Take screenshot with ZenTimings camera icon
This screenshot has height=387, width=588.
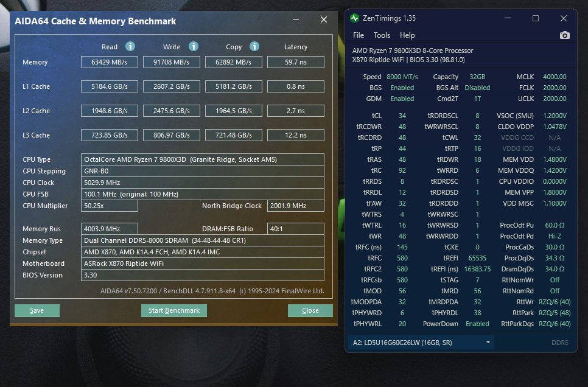564,35
